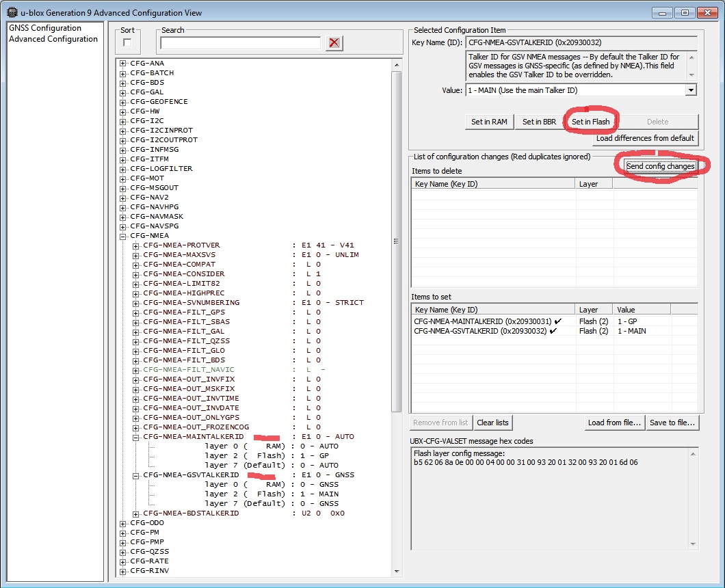
Task: Expand the CFG-NMEA-PROTVER item
Action: (136, 245)
